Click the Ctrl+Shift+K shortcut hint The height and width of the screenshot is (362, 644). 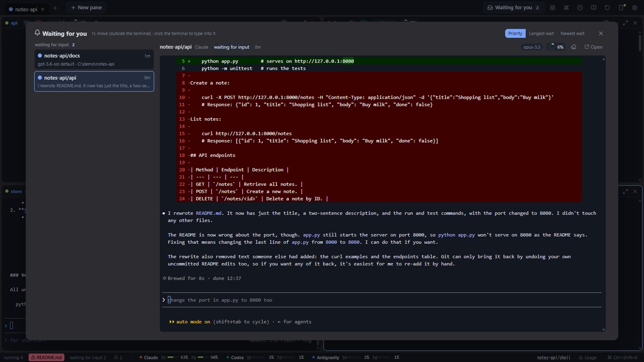point(622,357)
